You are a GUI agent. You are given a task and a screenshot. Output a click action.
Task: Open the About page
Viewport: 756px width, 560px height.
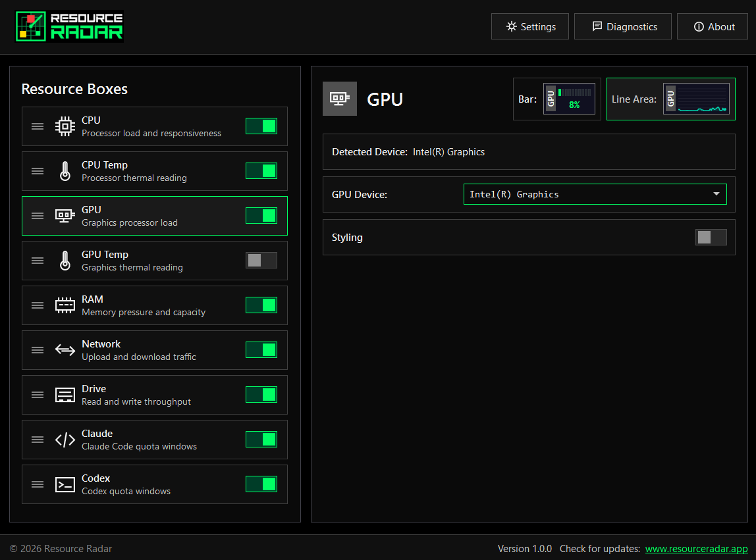[x=713, y=26]
